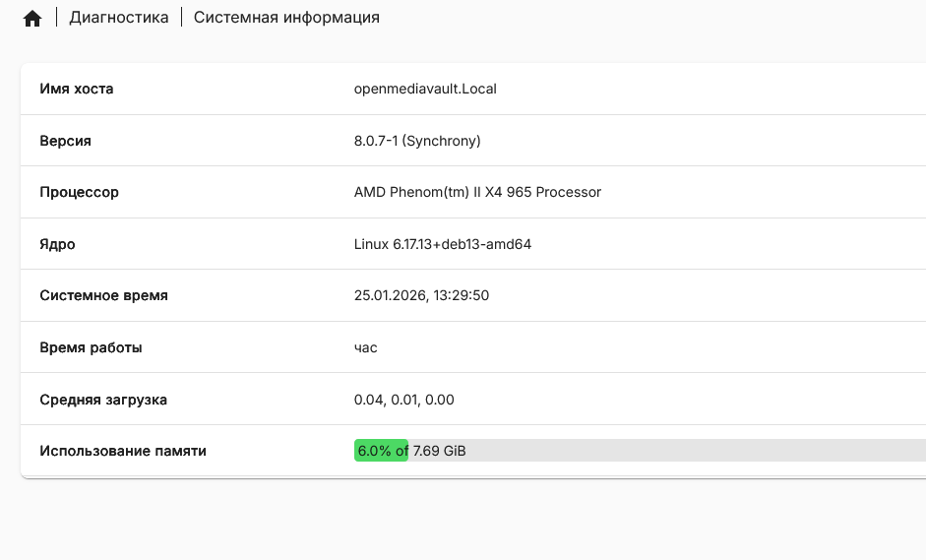Select the Linux 6.17.13 kernel value
This screenshot has width=926, height=560.
click(x=443, y=244)
